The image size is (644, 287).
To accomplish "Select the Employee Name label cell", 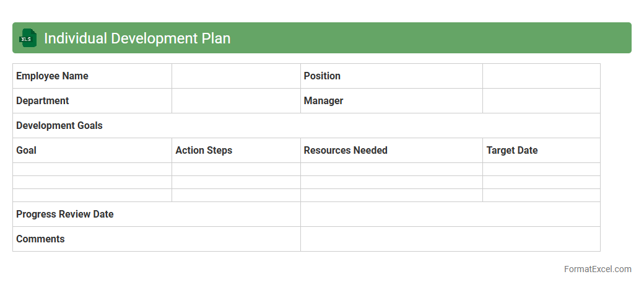I will click(x=92, y=76).
